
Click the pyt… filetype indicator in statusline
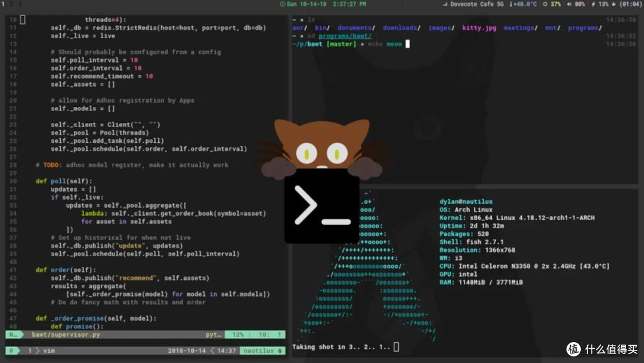point(213,334)
